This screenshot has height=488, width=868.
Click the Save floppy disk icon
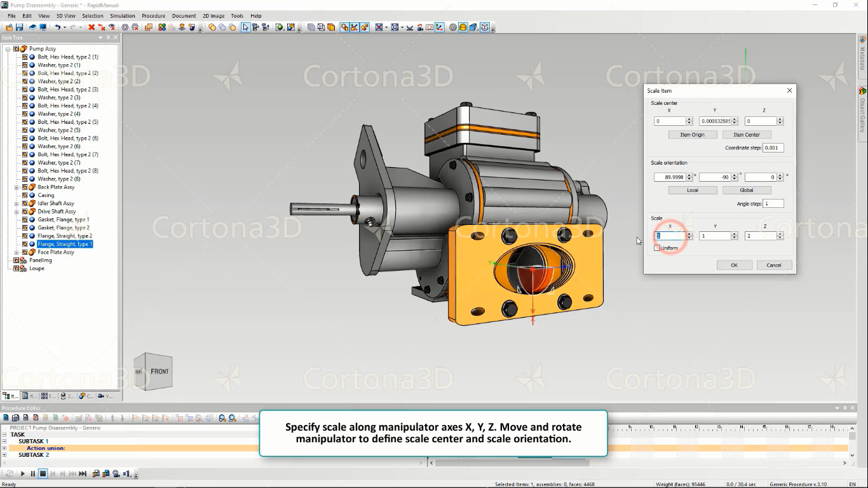point(20,27)
